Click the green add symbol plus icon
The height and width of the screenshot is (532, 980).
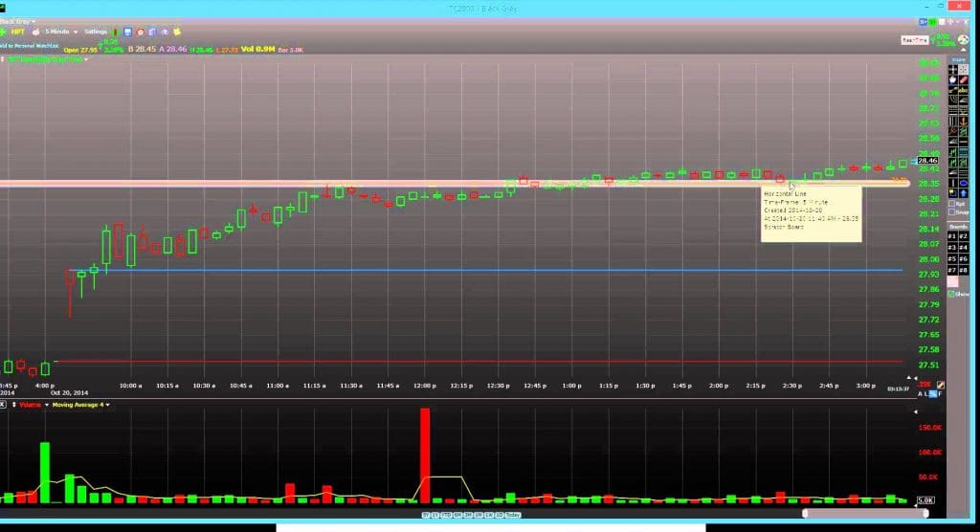click(x=5, y=32)
